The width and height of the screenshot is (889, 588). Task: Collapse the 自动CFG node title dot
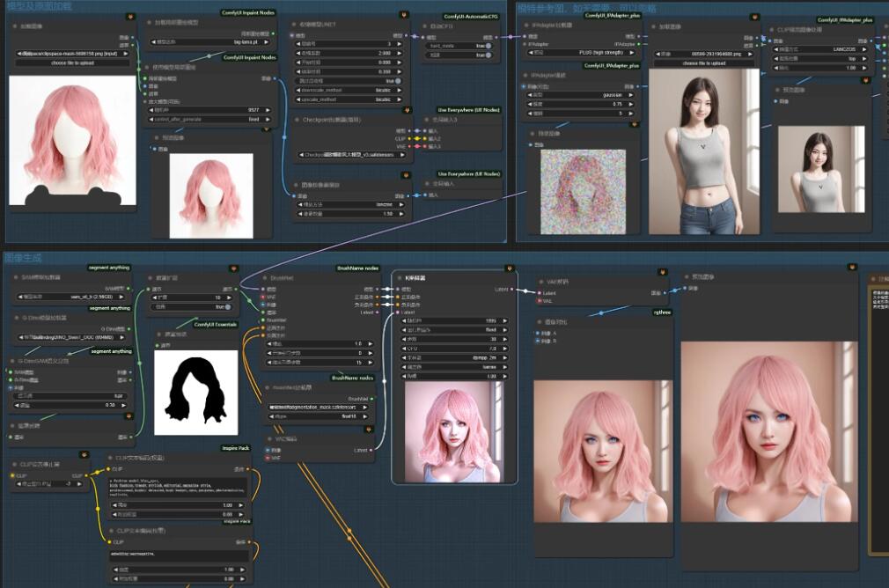(424, 26)
